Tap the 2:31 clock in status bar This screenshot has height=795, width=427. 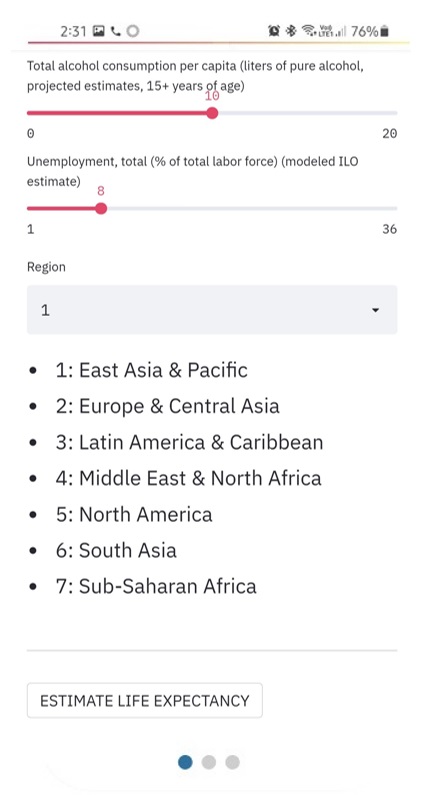coord(73,31)
